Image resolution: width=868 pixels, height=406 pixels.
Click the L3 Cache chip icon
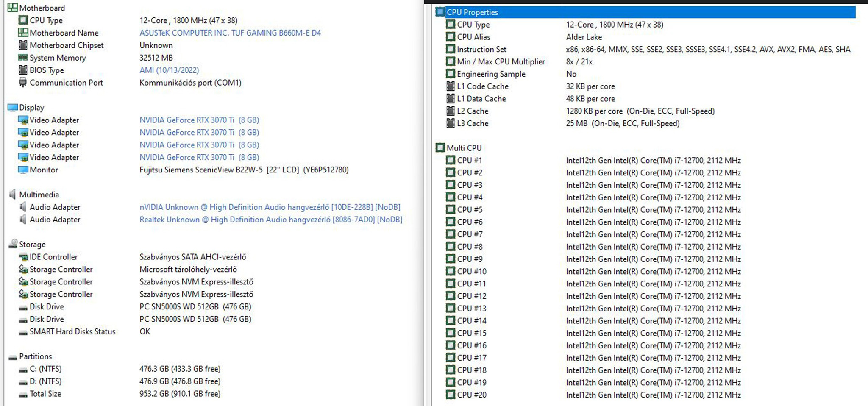click(451, 123)
